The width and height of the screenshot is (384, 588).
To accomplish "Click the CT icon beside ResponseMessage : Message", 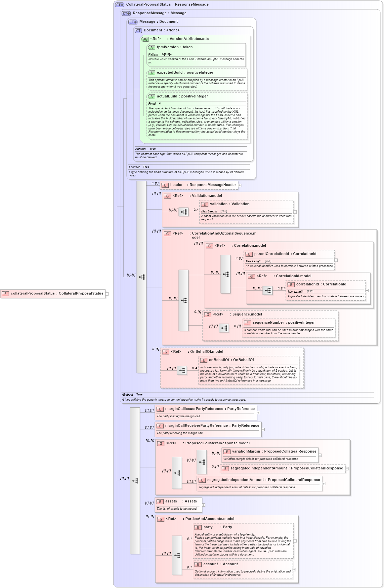I will click(x=126, y=14).
